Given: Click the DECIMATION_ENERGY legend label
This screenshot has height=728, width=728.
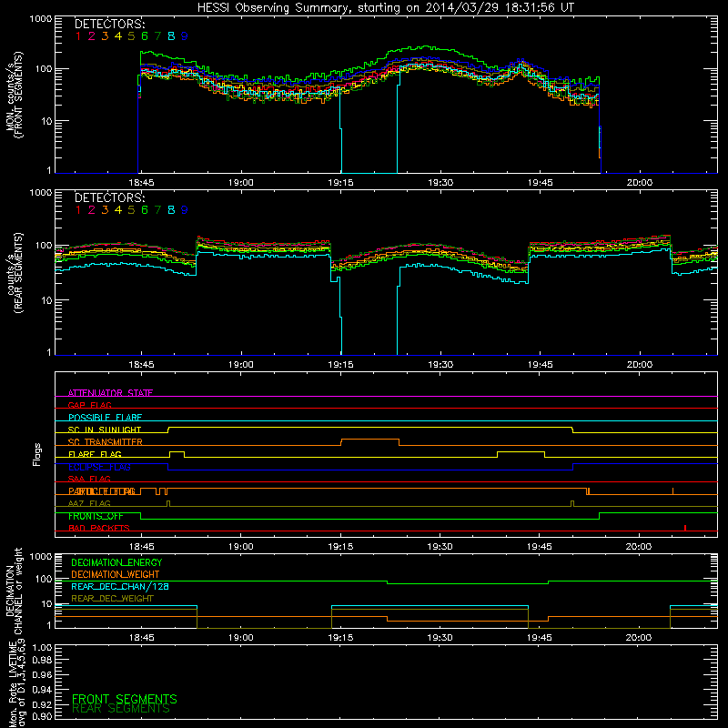Looking at the screenshot, I should pos(116,562).
